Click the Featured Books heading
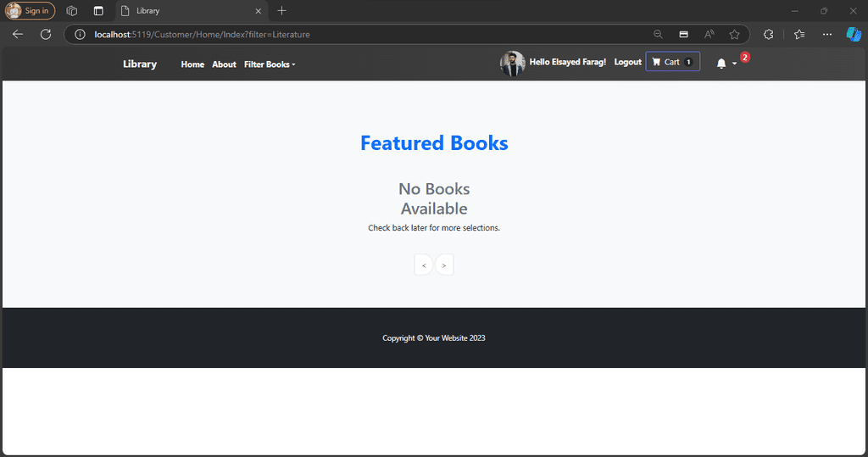Screen dimensions: 868x457 pyautogui.click(x=434, y=143)
